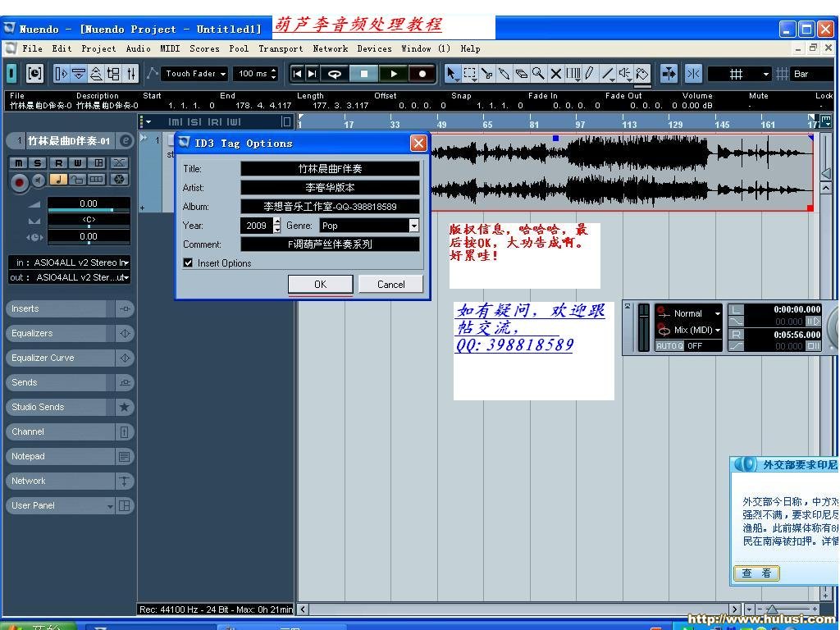This screenshot has width=840, height=630.
Task: Select the Time Warp tool
Action: (573, 73)
